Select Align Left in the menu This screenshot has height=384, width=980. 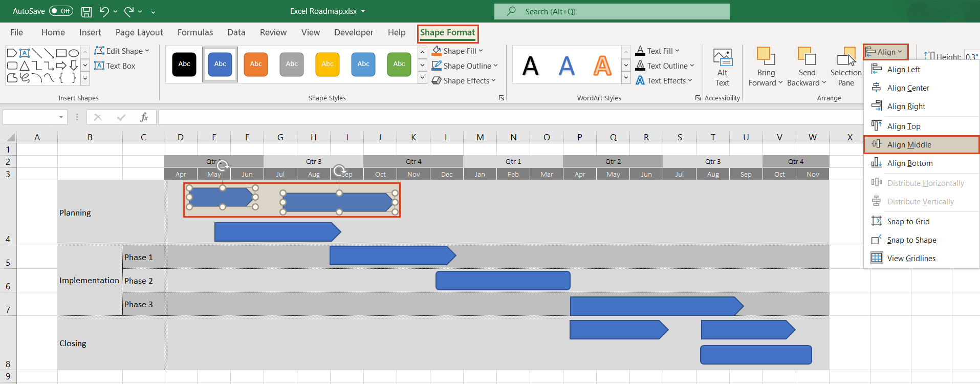903,70
